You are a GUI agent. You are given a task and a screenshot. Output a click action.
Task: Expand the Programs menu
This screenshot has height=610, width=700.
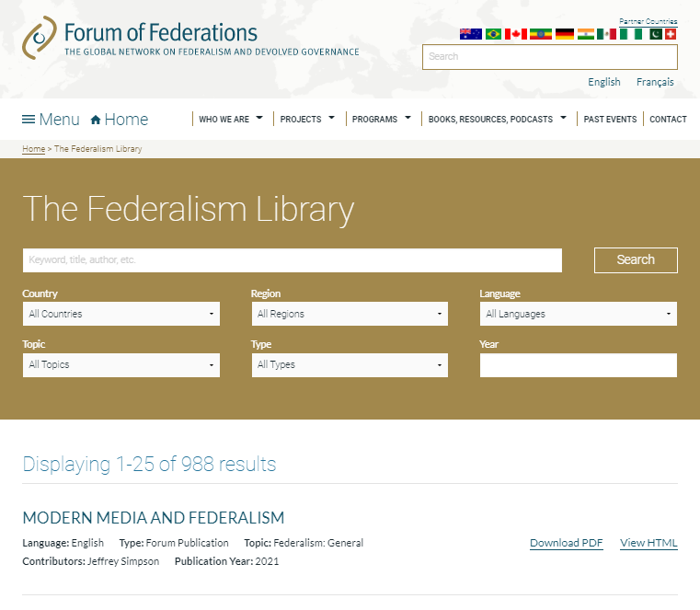[374, 120]
